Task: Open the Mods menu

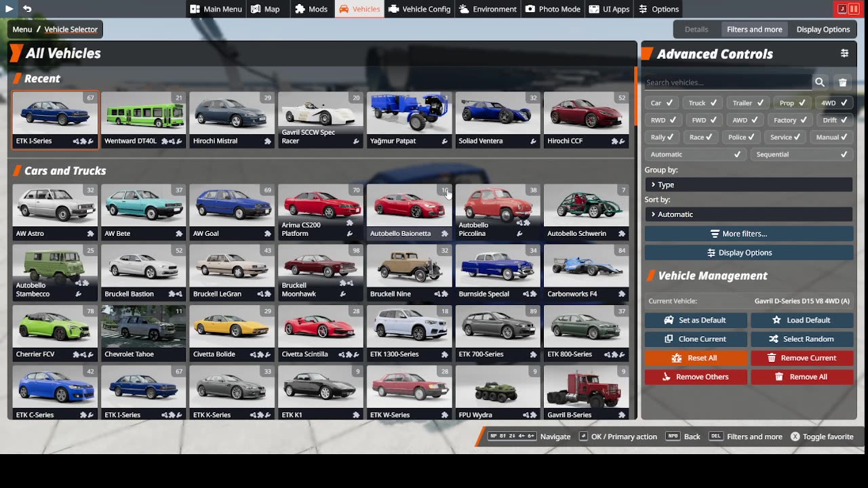Action: point(311,9)
